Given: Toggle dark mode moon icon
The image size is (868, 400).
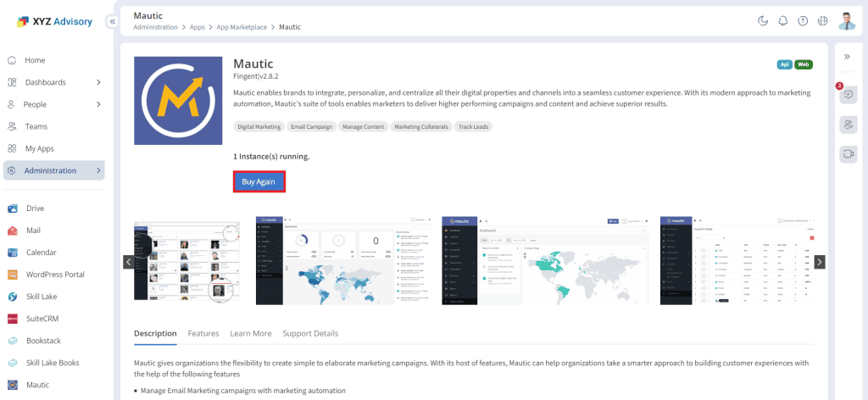Looking at the screenshot, I should 763,21.
